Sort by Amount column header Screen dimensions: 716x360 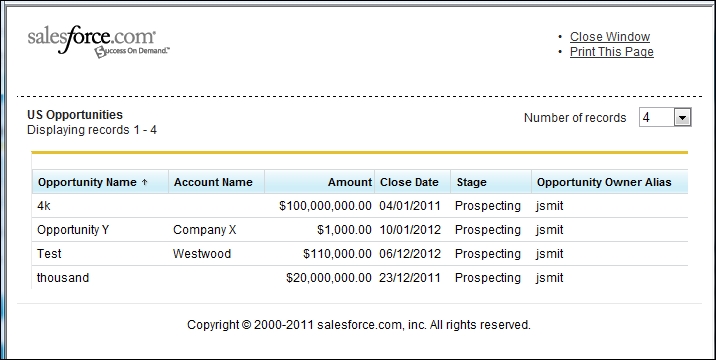(350, 182)
